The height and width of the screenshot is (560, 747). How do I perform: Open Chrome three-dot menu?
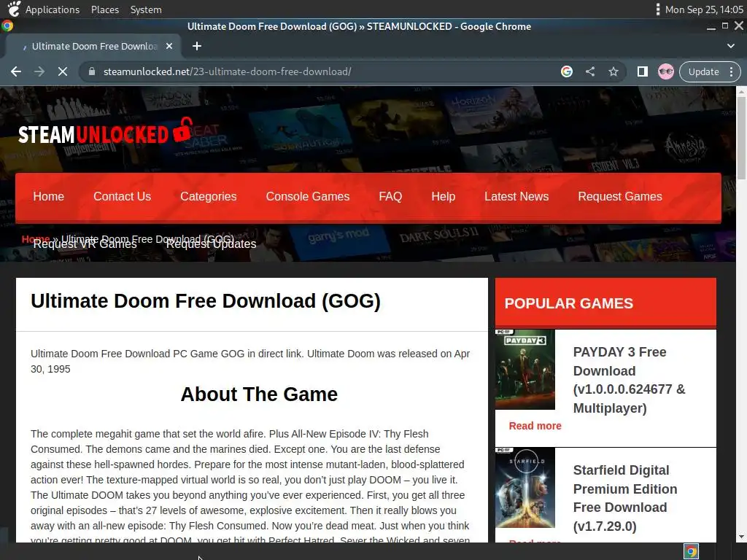tap(731, 71)
